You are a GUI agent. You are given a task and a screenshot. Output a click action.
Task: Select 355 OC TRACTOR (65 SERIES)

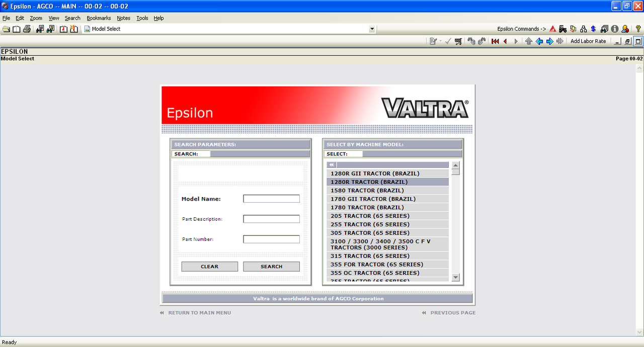coord(387,273)
